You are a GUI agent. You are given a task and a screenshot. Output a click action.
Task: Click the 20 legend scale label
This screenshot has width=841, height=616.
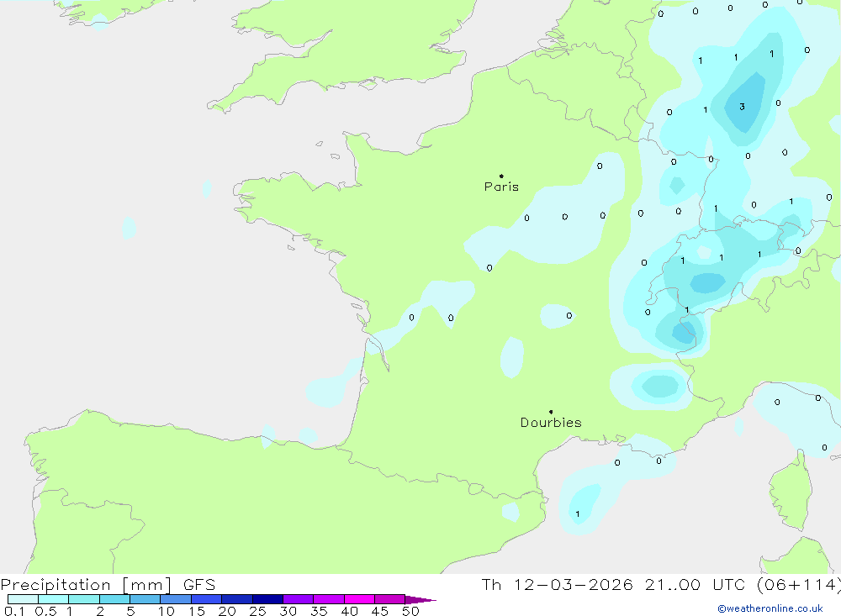tap(227, 611)
